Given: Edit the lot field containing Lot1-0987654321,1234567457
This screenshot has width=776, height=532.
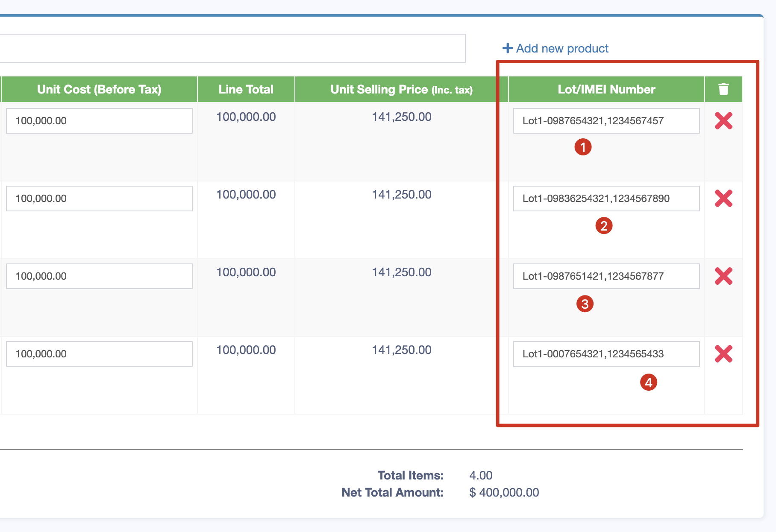Looking at the screenshot, I should 606,121.
